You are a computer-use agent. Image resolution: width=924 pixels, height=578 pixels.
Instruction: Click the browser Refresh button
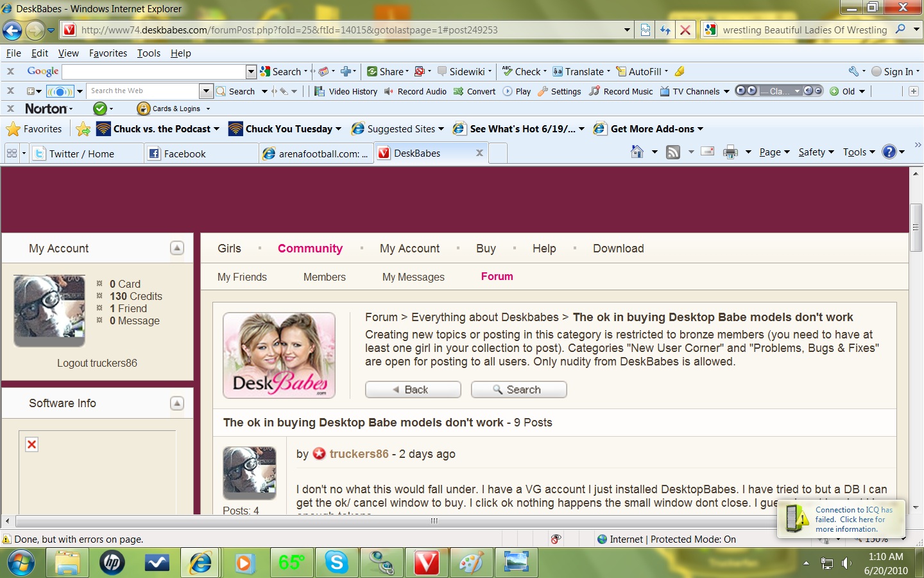pyautogui.click(x=665, y=30)
